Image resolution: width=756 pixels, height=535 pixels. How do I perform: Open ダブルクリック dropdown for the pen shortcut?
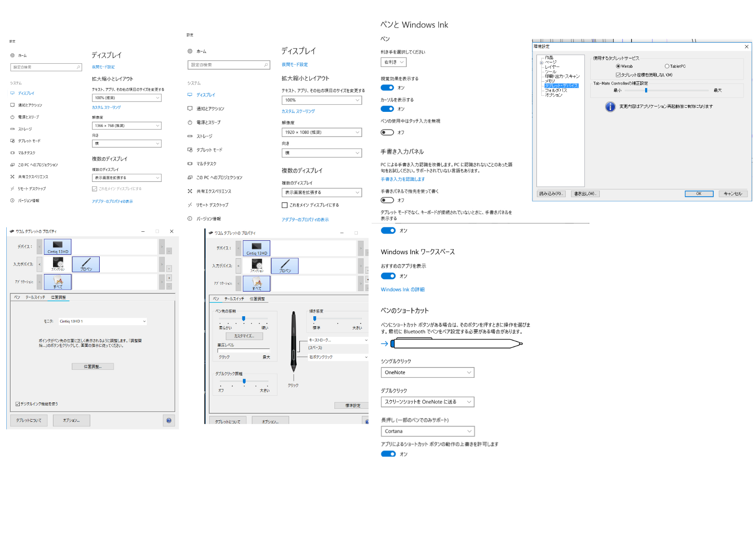point(427,402)
